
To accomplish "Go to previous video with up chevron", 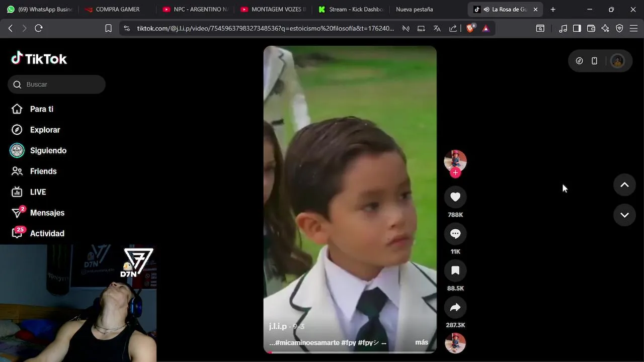I will click(624, 185).
